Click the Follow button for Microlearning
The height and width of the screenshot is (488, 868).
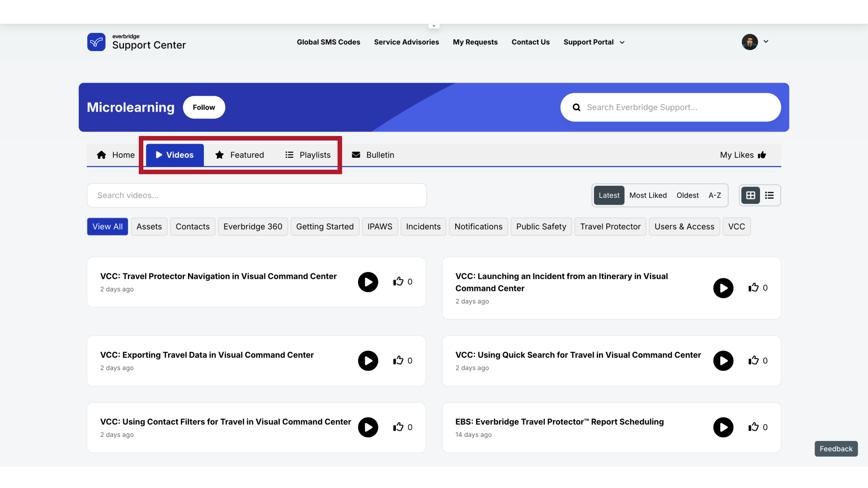[204, 107]
